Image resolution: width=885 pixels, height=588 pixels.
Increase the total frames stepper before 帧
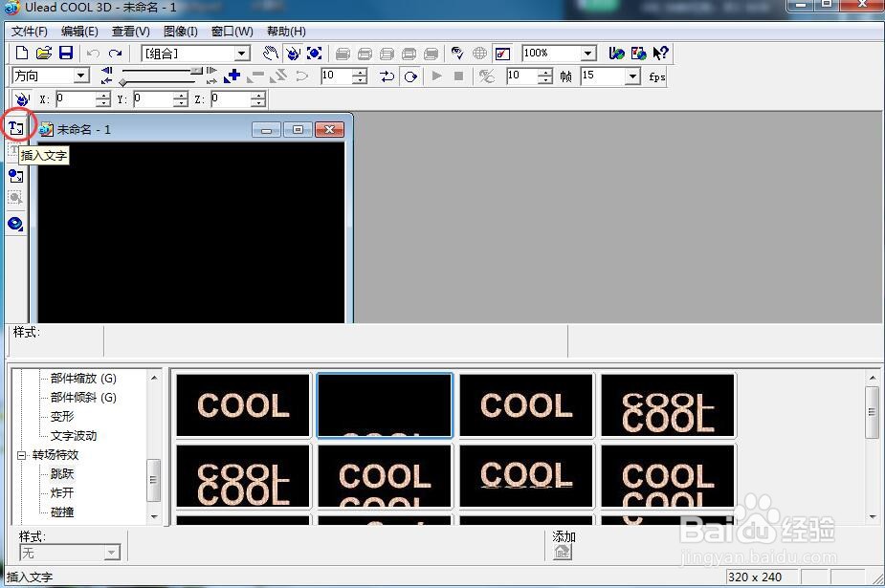(x=544, y=72)
